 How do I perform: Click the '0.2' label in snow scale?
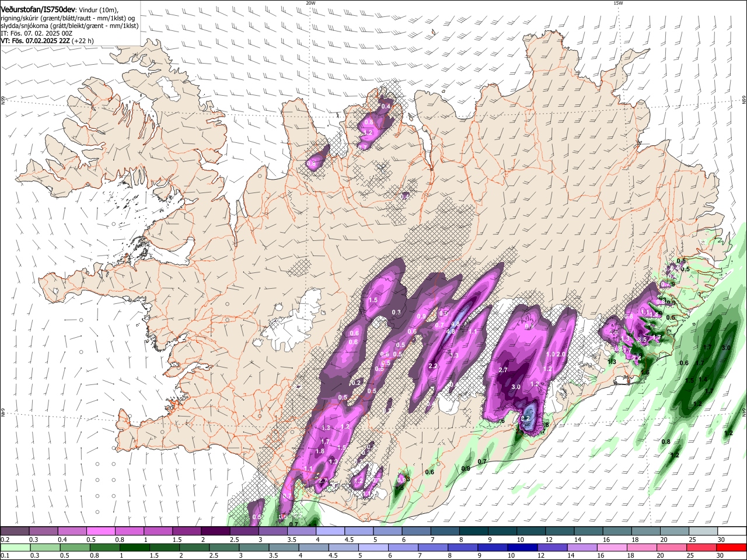tap(5, 540)
